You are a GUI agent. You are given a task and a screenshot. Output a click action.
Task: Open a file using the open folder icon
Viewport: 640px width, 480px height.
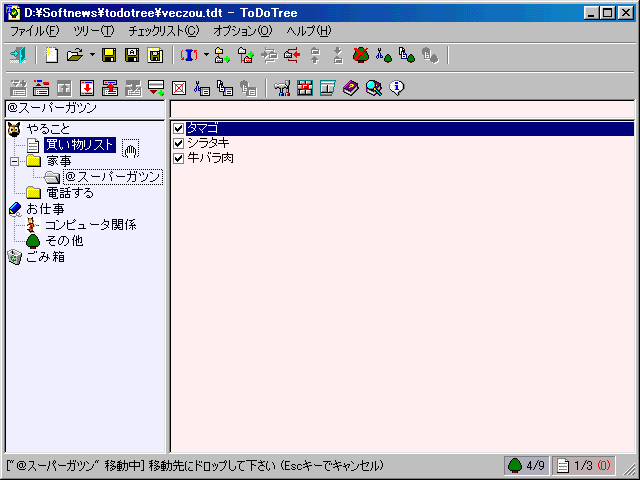pyautogui.click(x=75, y=55)
